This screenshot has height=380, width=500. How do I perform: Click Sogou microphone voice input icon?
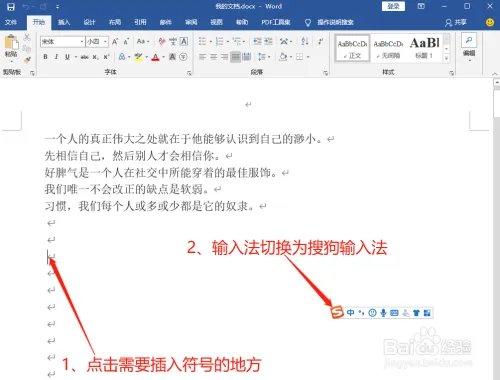[x=383, y=313]
